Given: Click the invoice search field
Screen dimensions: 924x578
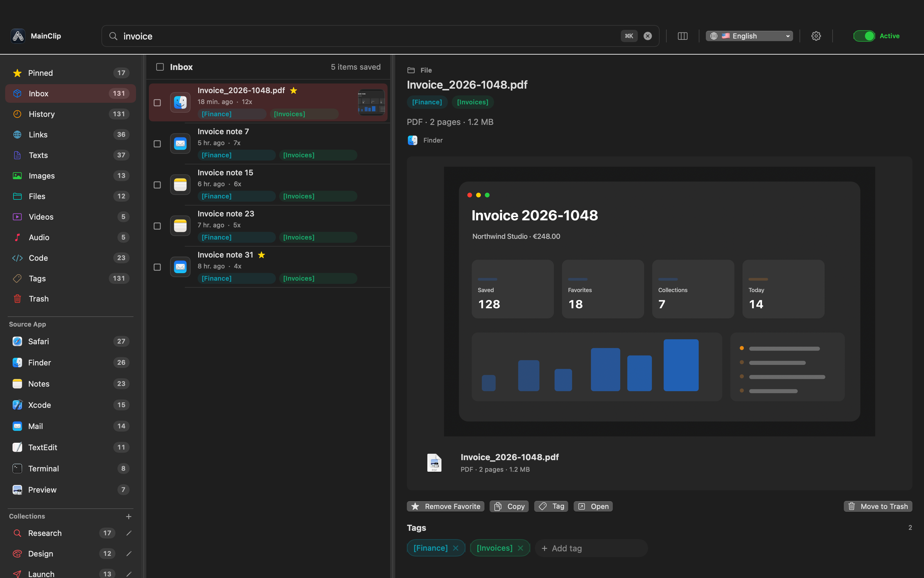Looking at the screenshot, I should tap(380, 36).
